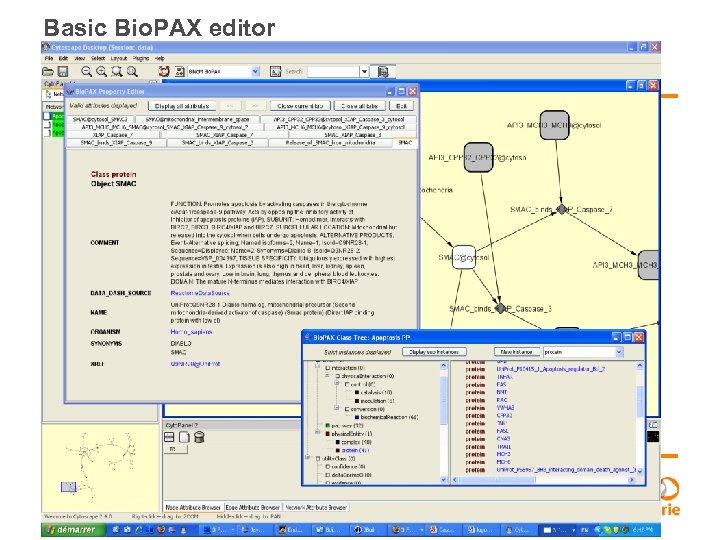The width and height of the screenshot is (720, 540).
Task: Open the Homo_sapiens organism link
Action: pyautogui.click(x=191, y=332)
